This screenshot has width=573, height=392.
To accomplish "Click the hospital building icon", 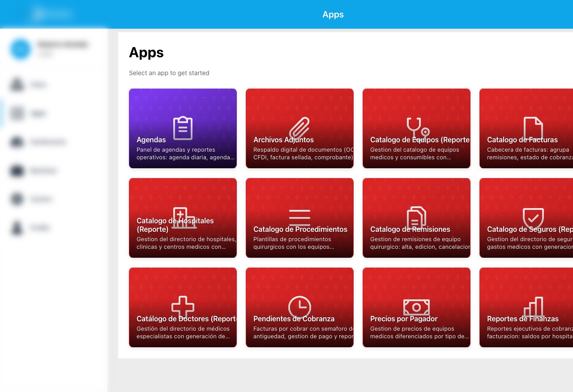I will tap(183, 218).
